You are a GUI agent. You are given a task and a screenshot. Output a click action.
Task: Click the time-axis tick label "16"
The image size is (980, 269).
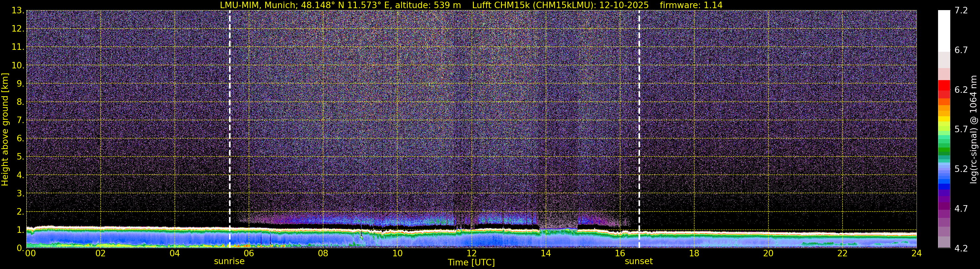point(620,254)
